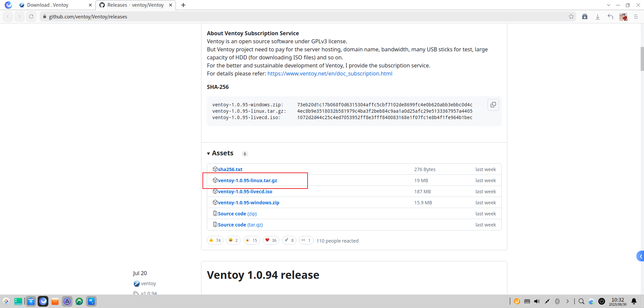The image size is (644, 308).
Task: Open the orange App Store dock icon
Action: point(55,301)
